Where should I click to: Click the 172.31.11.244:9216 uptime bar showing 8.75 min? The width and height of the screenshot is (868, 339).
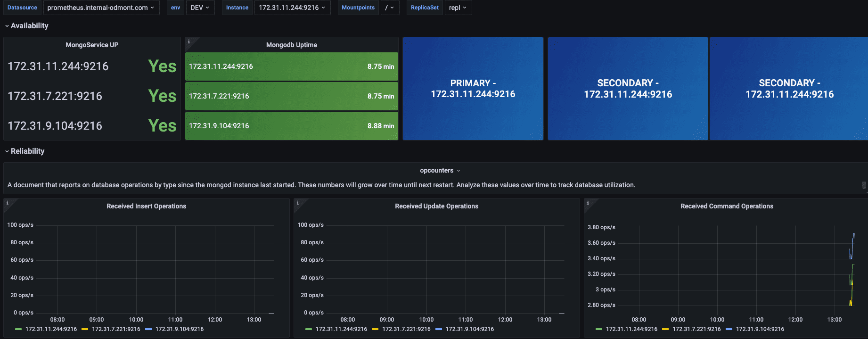tap(292, 66)
